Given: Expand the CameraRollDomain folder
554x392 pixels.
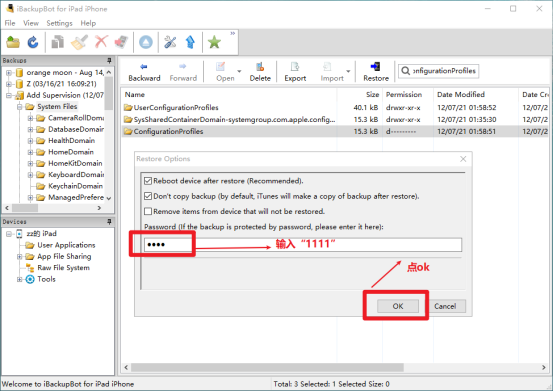Looking at the screenshot, I should pos(30,118).
